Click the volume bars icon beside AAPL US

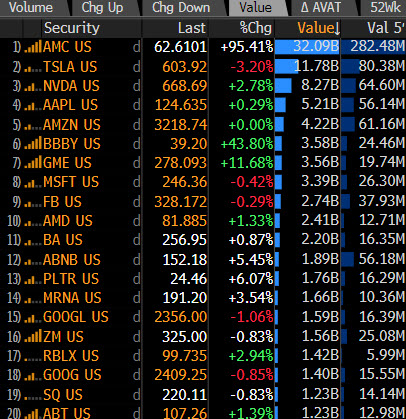[33, 105]
